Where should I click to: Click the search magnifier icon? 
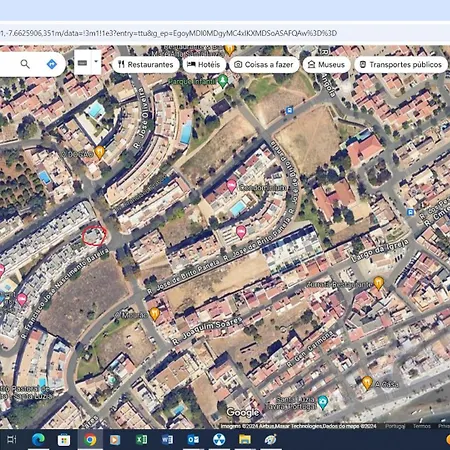(x=25, y=63)
